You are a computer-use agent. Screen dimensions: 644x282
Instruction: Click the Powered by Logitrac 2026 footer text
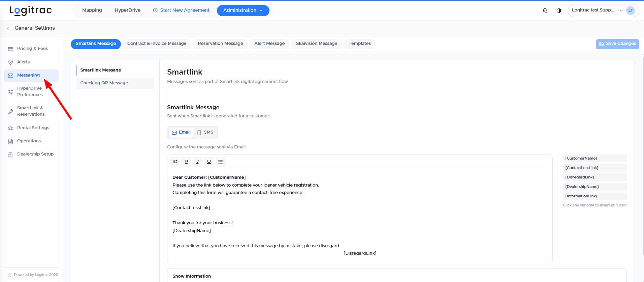pos(36,275)
